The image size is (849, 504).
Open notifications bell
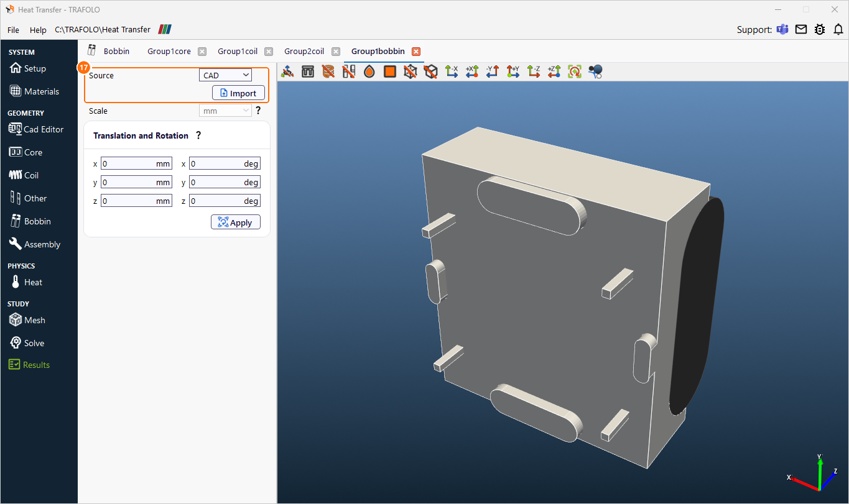838,29
